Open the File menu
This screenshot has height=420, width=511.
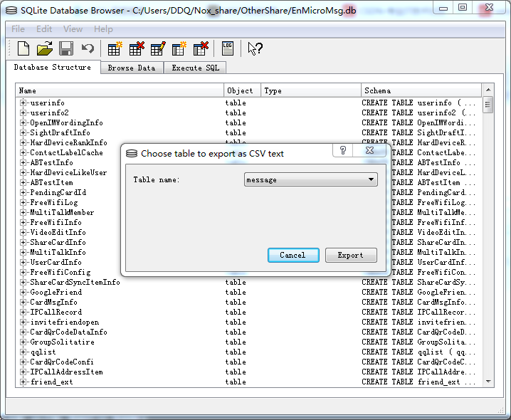tap(18, 29)
